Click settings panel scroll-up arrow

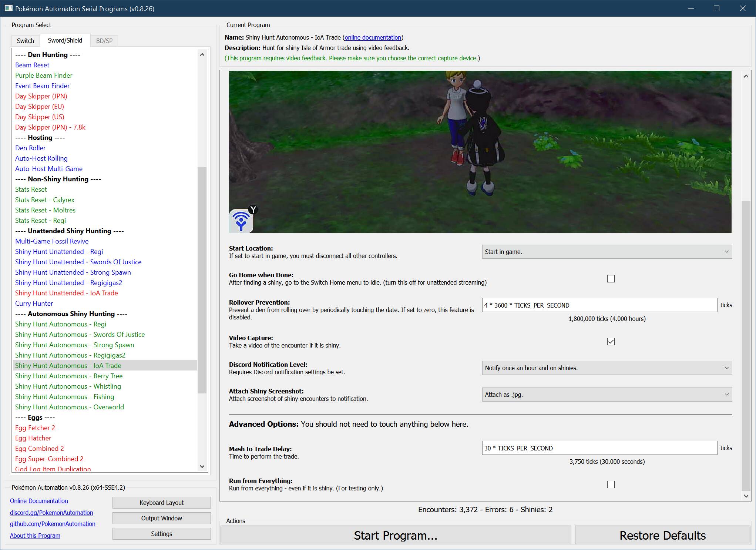[746, 76]
